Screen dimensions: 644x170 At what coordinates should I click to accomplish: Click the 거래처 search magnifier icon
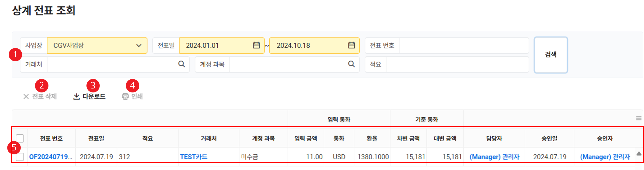tap(182, 64)
